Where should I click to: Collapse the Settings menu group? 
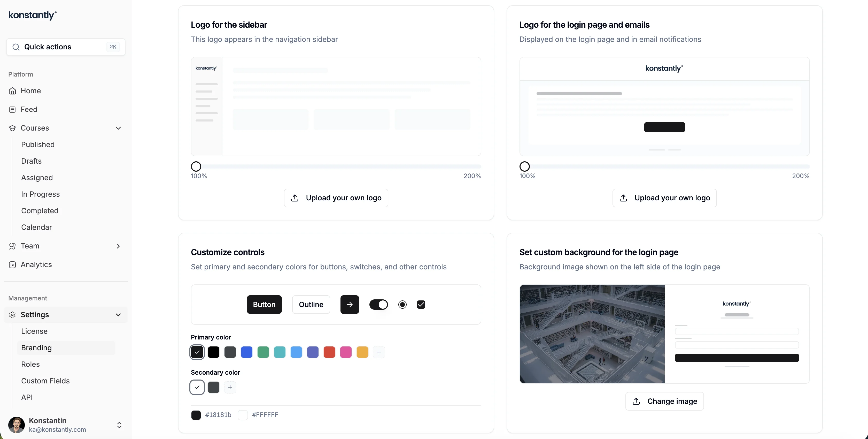[118, 315]
